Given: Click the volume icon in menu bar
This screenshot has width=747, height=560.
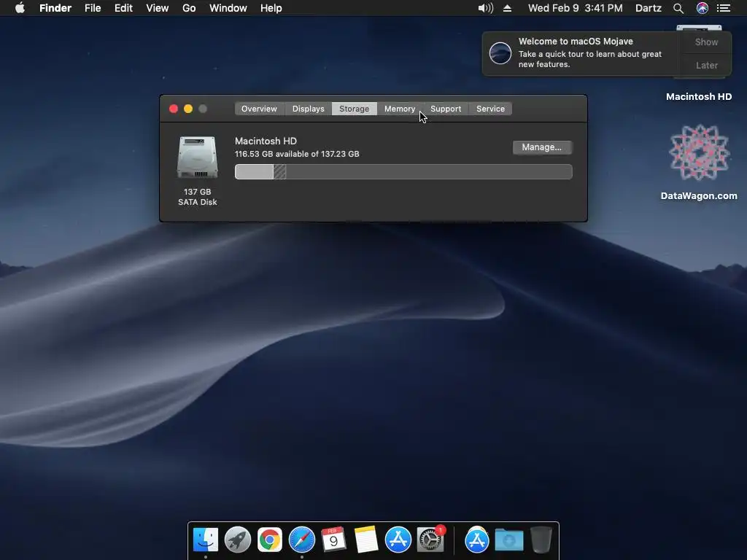Looking at the screenshot, I should pos(485,8).
